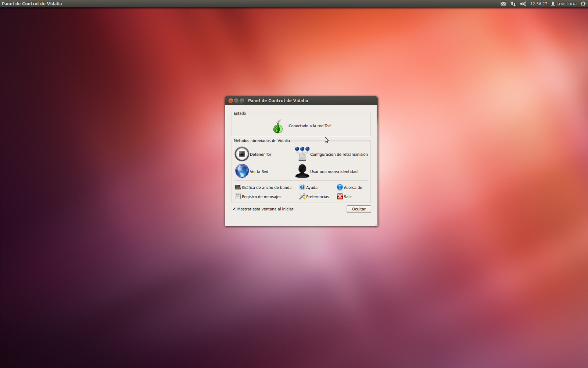Open the network indicator menu
This screenshot has width=588, height=368.
513,4
